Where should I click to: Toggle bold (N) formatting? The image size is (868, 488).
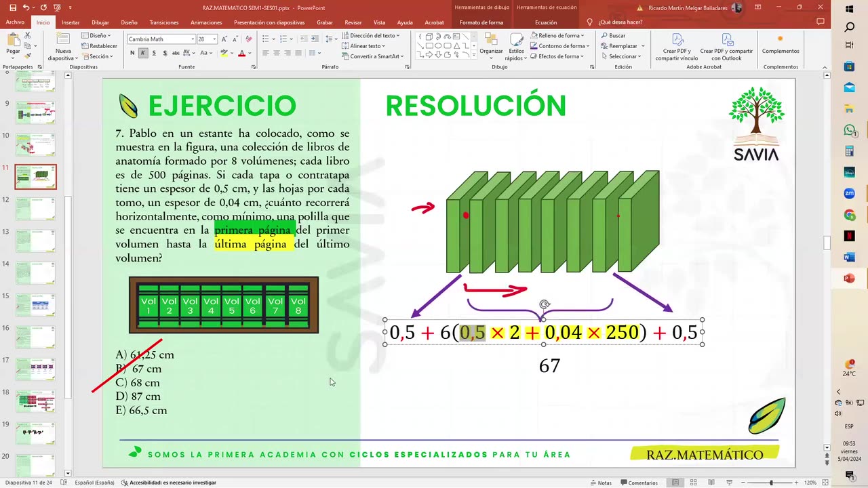132,53
